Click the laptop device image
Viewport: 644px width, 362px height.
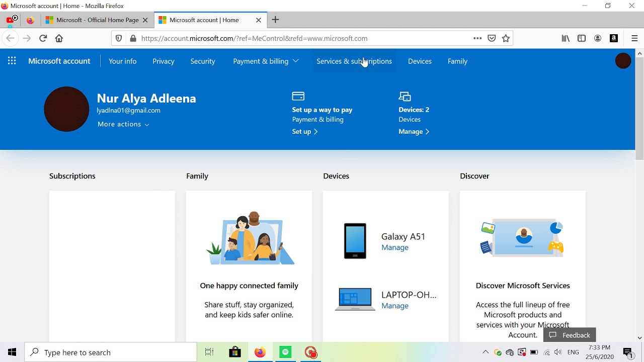point(355,299)
